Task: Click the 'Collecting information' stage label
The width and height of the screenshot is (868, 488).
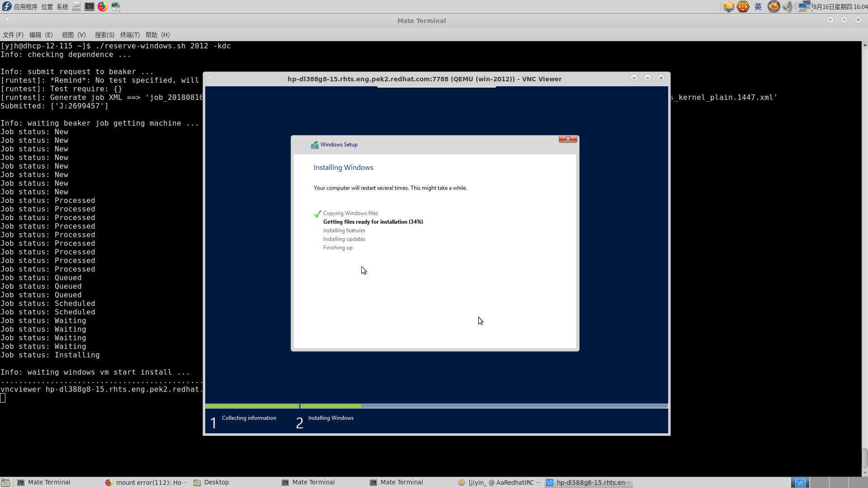Action: tap(249, 418)
